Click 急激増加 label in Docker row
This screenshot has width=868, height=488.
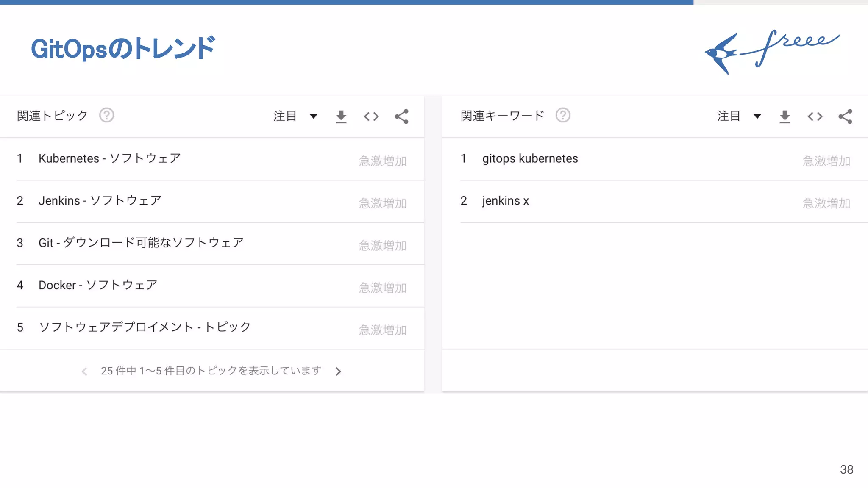[383, 288]
